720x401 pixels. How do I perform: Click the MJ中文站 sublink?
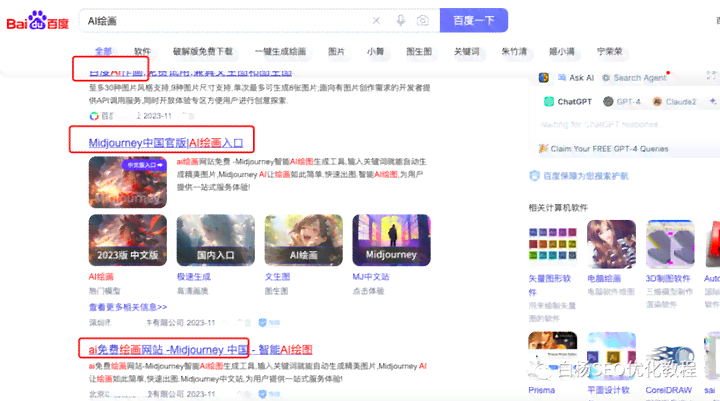pos(371,277)
